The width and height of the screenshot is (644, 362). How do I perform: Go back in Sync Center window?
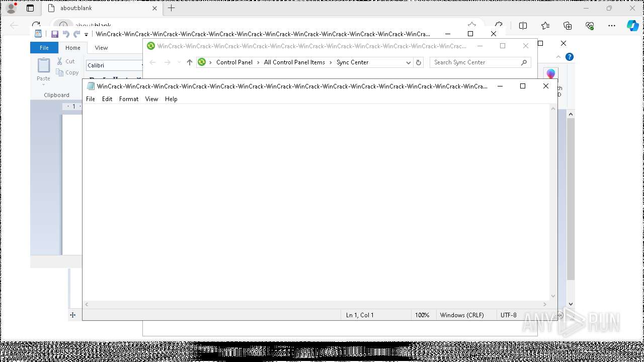(x=153, y=62)
